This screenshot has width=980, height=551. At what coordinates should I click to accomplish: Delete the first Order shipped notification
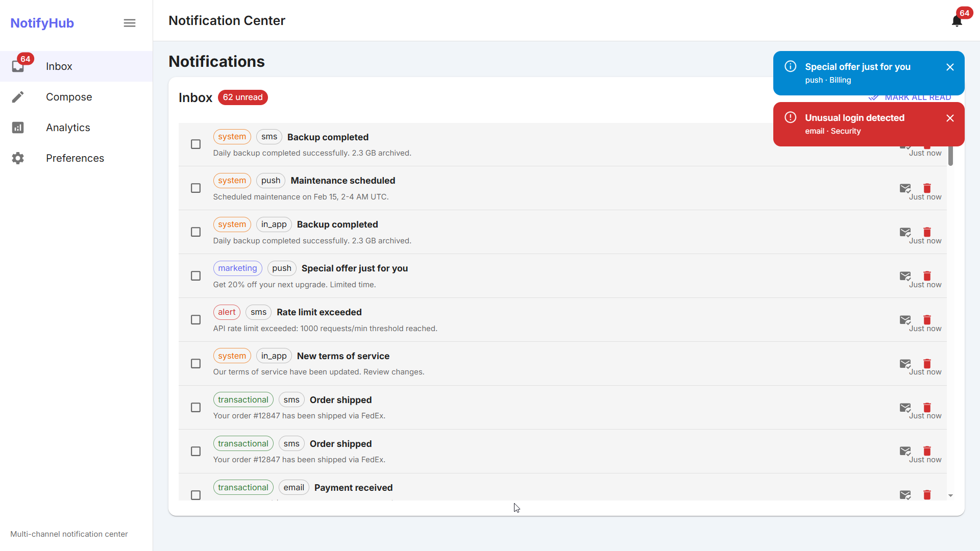coord(927,408)
